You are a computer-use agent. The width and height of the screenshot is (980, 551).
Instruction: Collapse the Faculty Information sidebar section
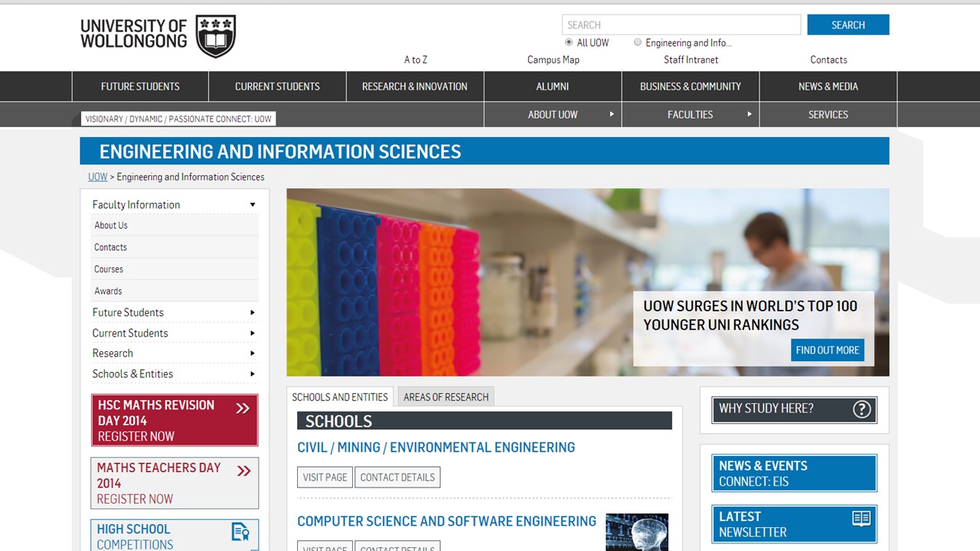[x=253, y=204]
